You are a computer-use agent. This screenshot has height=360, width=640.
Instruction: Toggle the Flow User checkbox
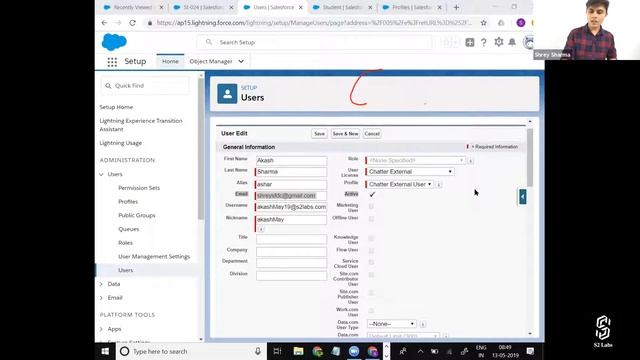(371, 251)
